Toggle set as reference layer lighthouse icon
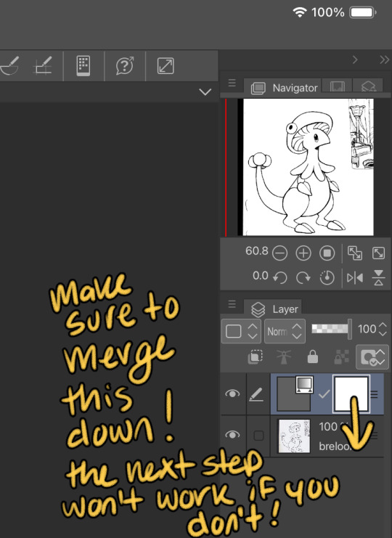The height and width of the screenshot is (538, 392). (x=284, y=356)
